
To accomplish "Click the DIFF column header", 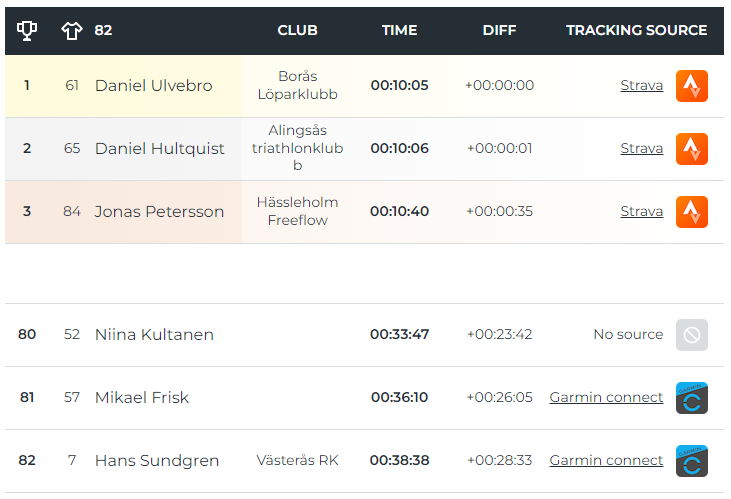I will point(499,30).
